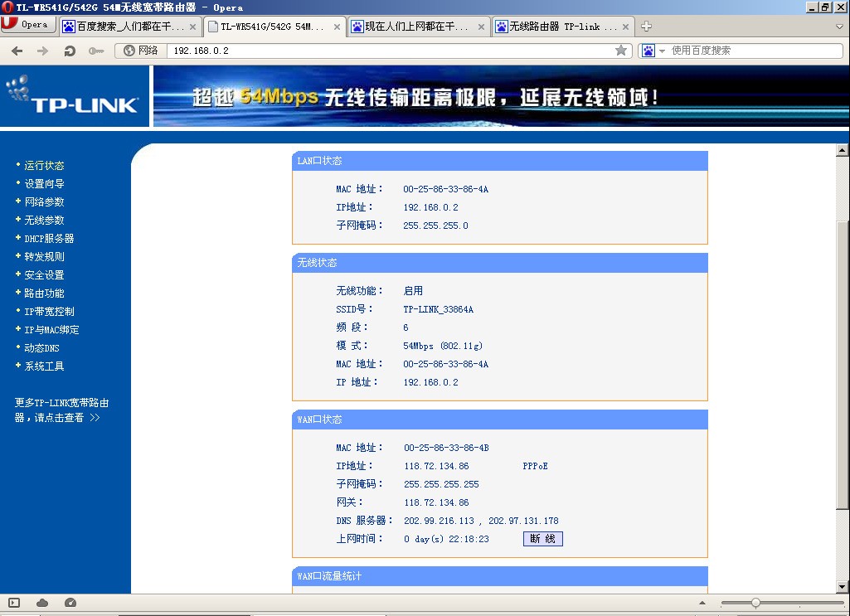Screen dimensions: 850x616
Task: Click subnet mask 255.255.255.0
Action: click(435, 226)
